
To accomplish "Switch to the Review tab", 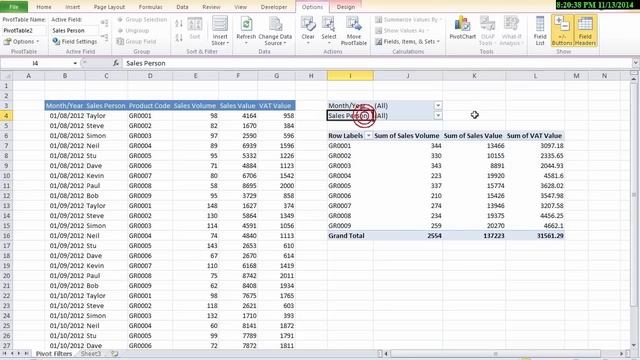I will [x=211, y=7].
